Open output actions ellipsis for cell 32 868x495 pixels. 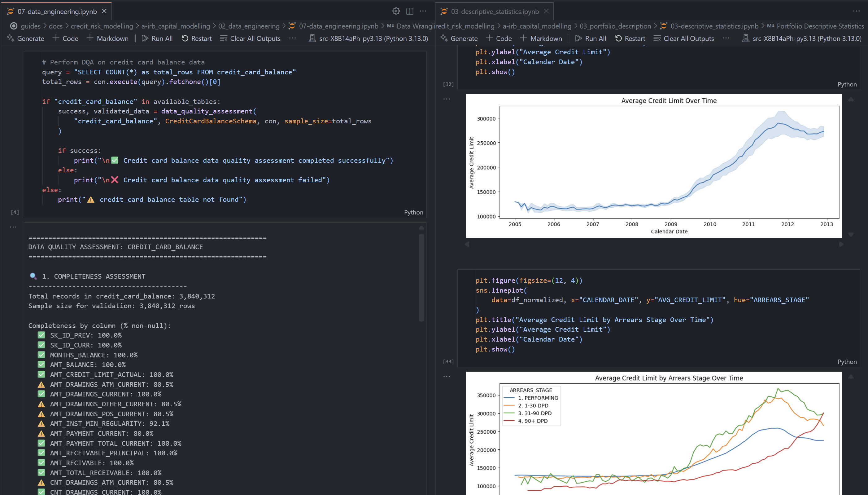pyautogui.click(x=447, y=99)
